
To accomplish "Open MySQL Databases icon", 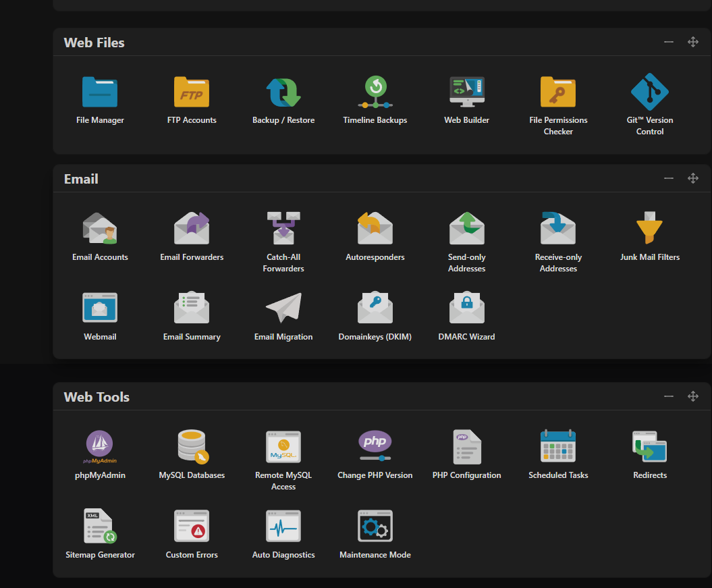I will click(193, 447).
